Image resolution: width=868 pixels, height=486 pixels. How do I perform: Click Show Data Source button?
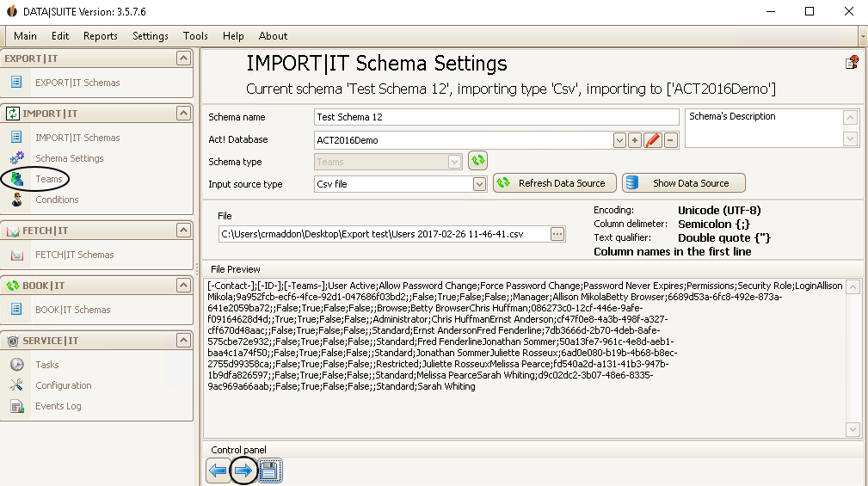coord(684,183)
